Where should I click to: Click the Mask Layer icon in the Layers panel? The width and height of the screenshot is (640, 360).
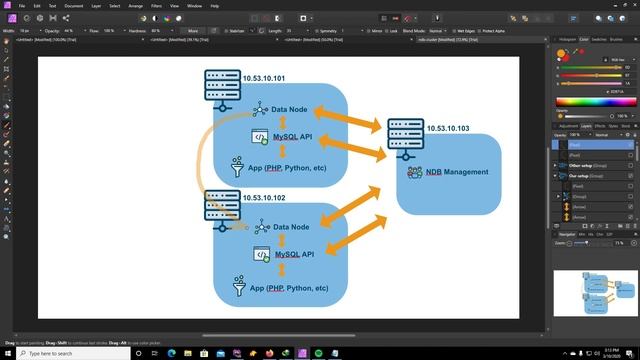click(x=585, y=226)
